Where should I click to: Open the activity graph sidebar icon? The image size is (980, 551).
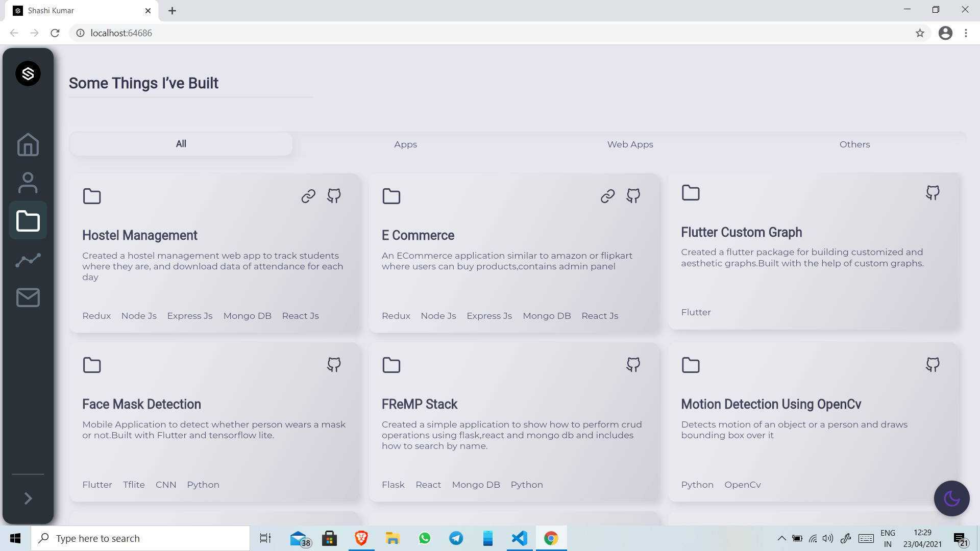pos(28,260)
